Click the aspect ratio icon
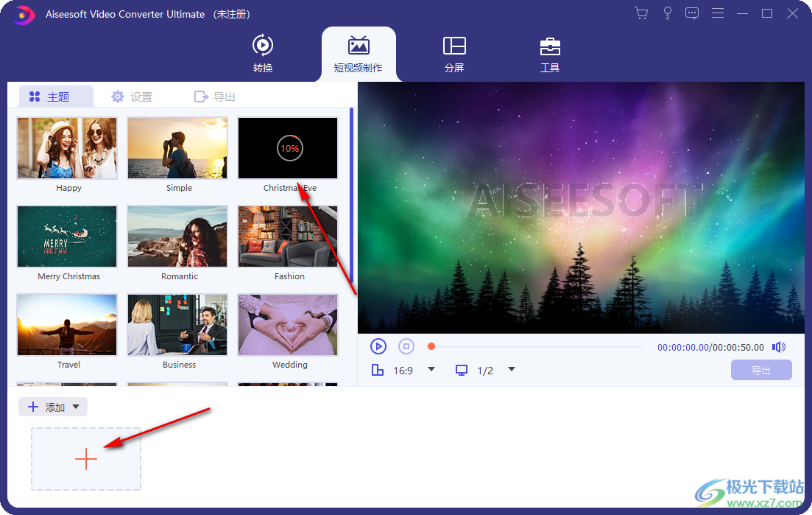 (x=378, y=370)
